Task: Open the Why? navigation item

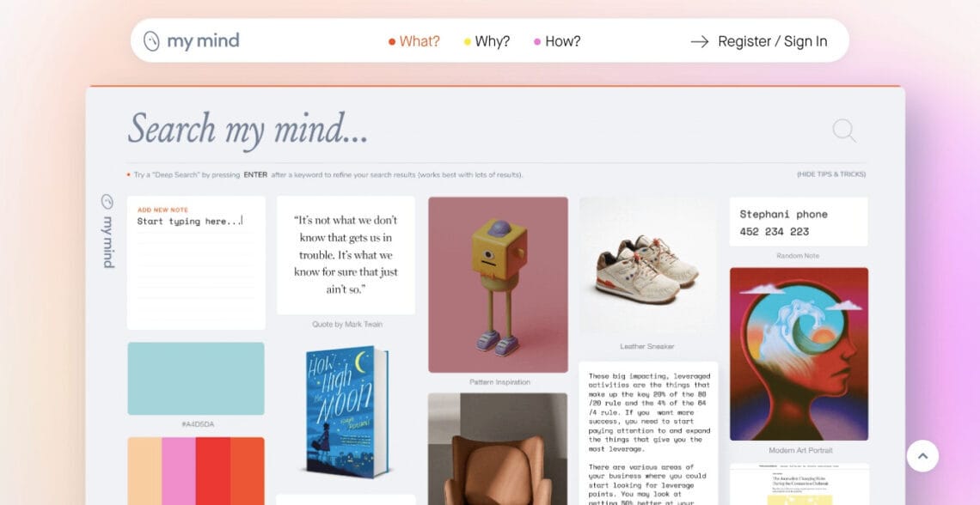Action: point(487,41)
